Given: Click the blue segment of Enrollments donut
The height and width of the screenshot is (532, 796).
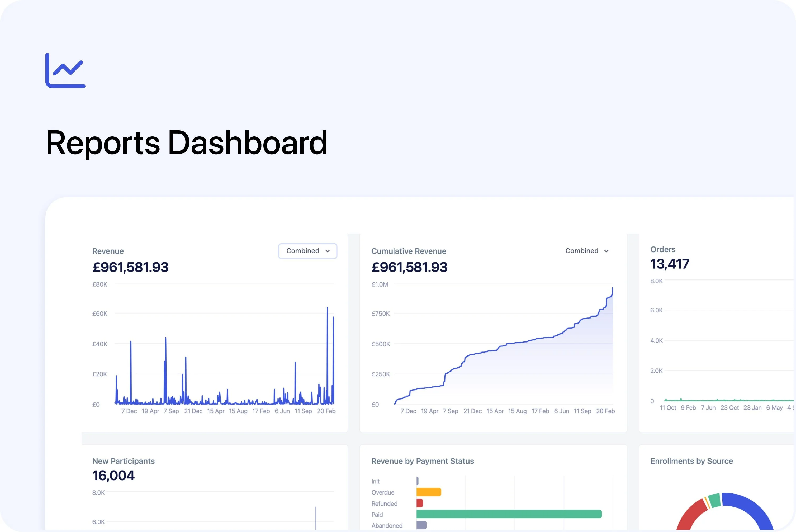Looking at the screenshot, I should point(752,508).
